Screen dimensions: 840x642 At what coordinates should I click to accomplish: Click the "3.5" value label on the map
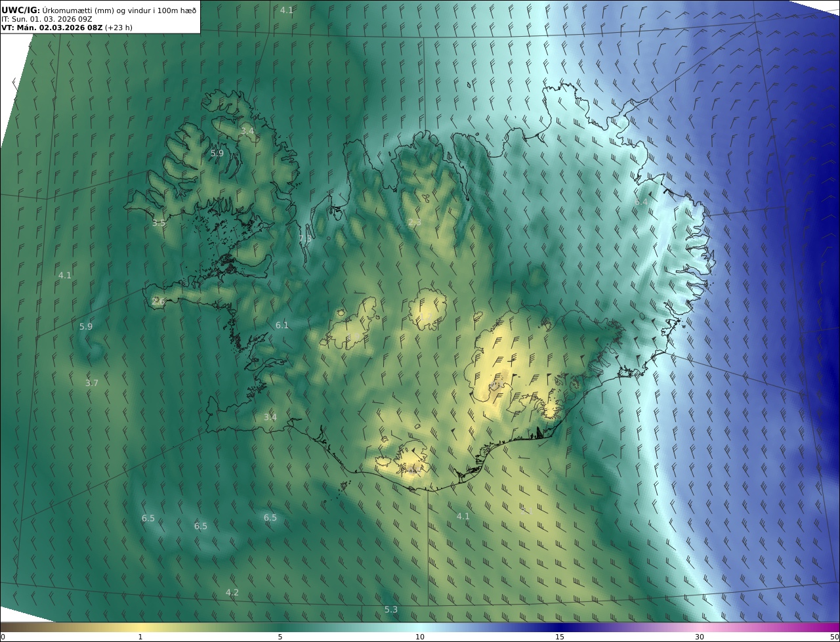click(159, 223)
